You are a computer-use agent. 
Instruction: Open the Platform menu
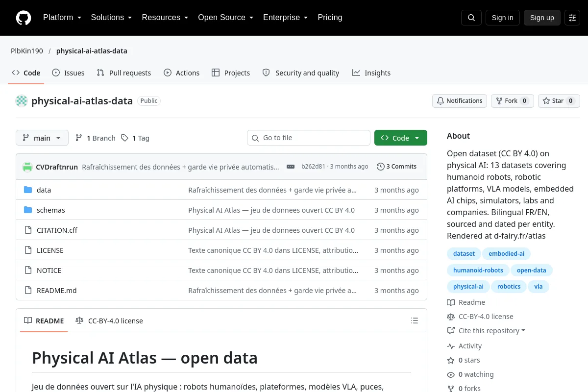click(62, 18)
